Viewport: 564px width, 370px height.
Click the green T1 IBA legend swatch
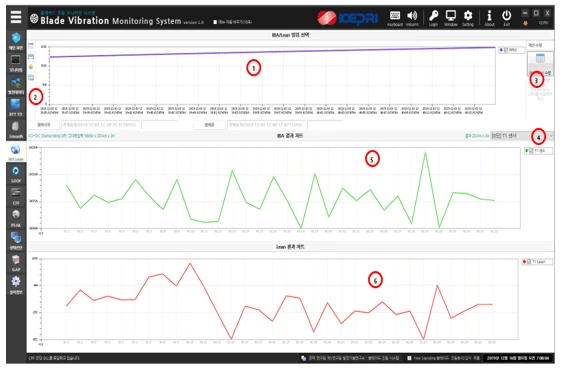click(527, 151)
